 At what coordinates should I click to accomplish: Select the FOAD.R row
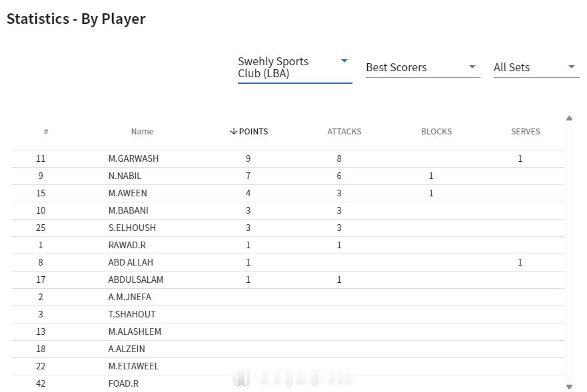point(123,383)
